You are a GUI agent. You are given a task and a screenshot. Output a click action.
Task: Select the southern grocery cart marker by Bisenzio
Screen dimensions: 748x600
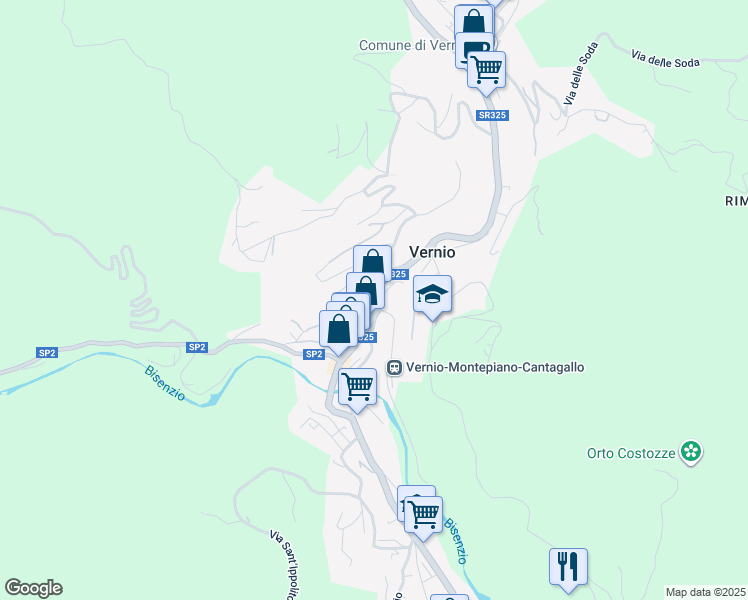tap(423, 517)
